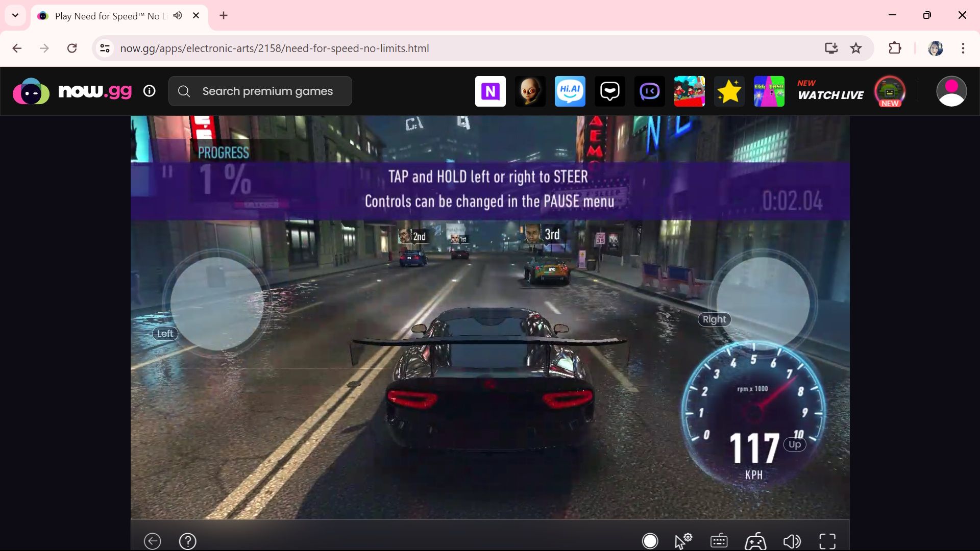Open the Chrome three-dot menu

(963, 48)
